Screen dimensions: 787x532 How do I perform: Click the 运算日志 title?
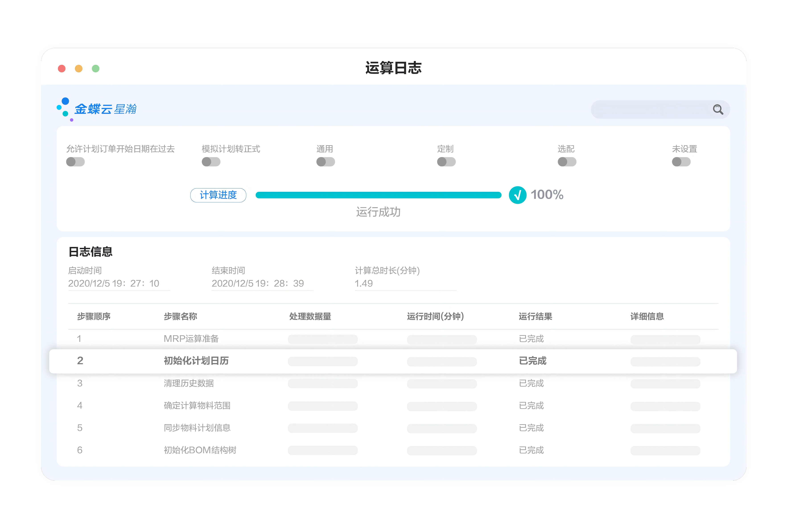[x=393, y=68]
